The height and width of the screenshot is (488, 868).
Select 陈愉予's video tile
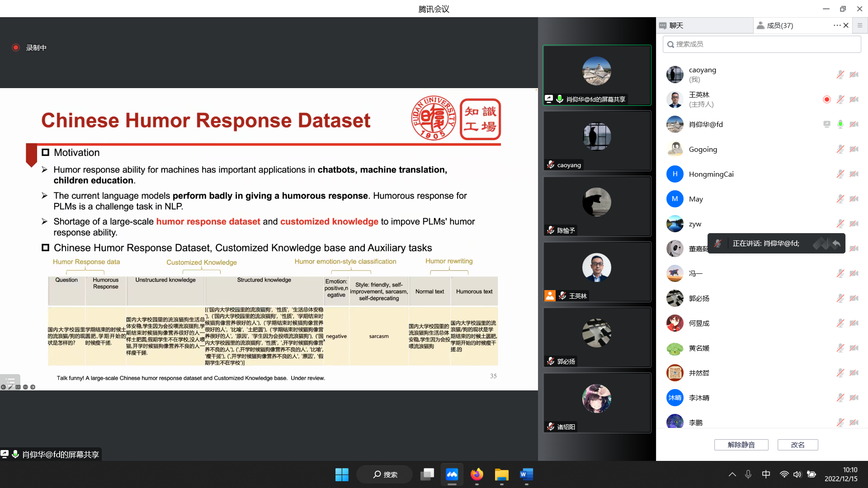pos(597,206)
